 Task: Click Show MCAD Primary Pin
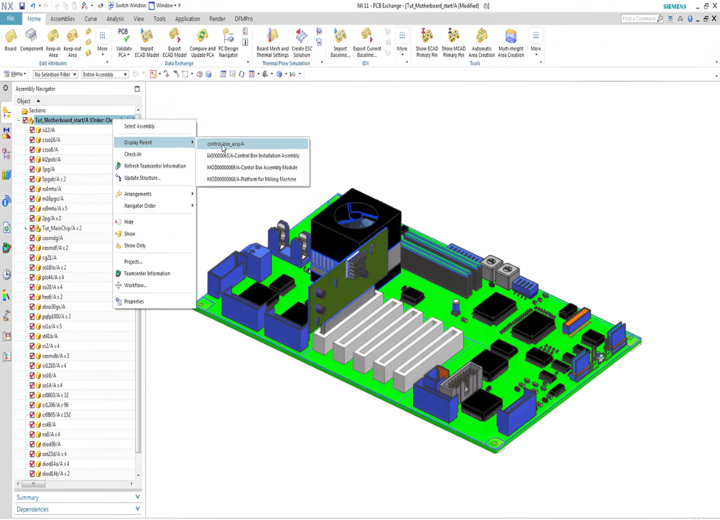(454, 42)
